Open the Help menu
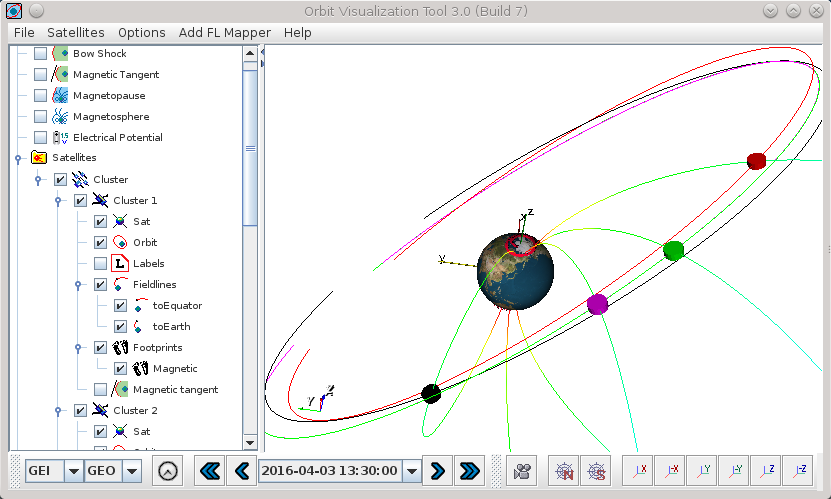The image size is (831, 499). (297, 33)
